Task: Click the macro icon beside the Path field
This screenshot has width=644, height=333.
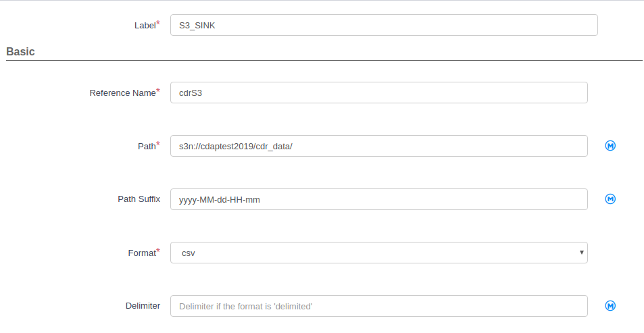Action: pyautogui.click(x=610, y=146)
